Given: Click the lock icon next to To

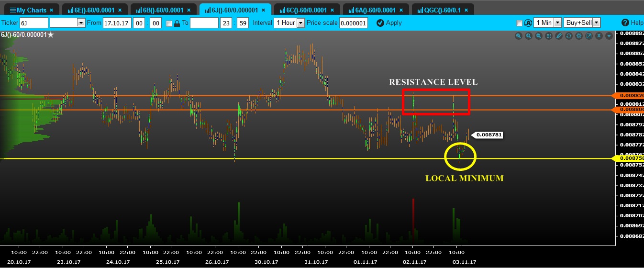Looking at the screenshot, I should [x=177, y=23].
